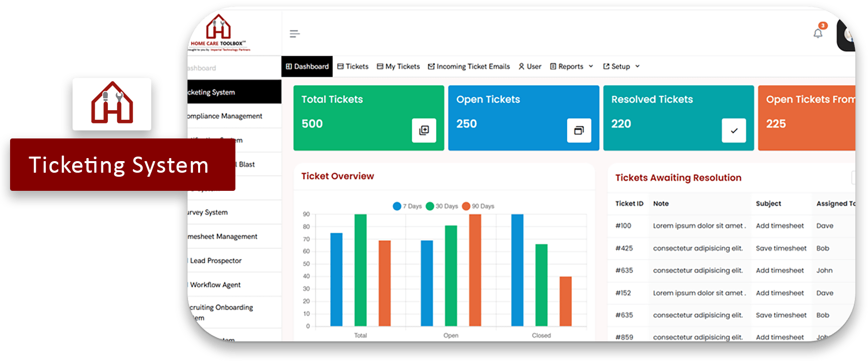This screenshot has width=868, height=361.
Task: Expand the Reports dropdown menu
Action: click(x=571, y=66)
